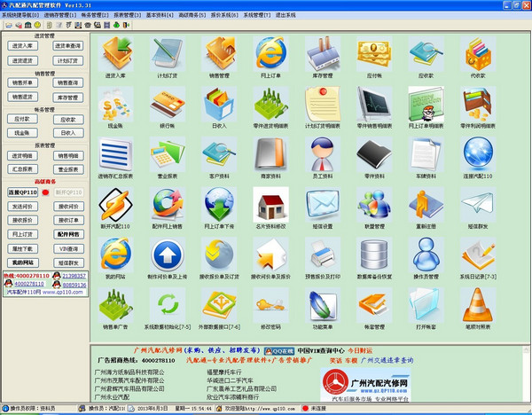Open 零件销售明细表 monitor chart icon
Viewport: 532px width, 415px height.
tap(374, 104)
